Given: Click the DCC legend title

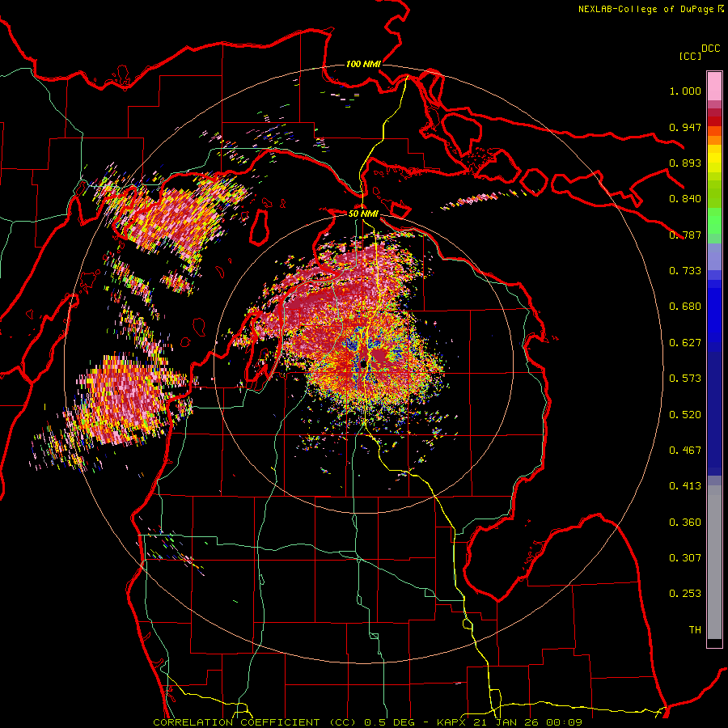Looking at the screenshot, I should (x=711, y=49).
